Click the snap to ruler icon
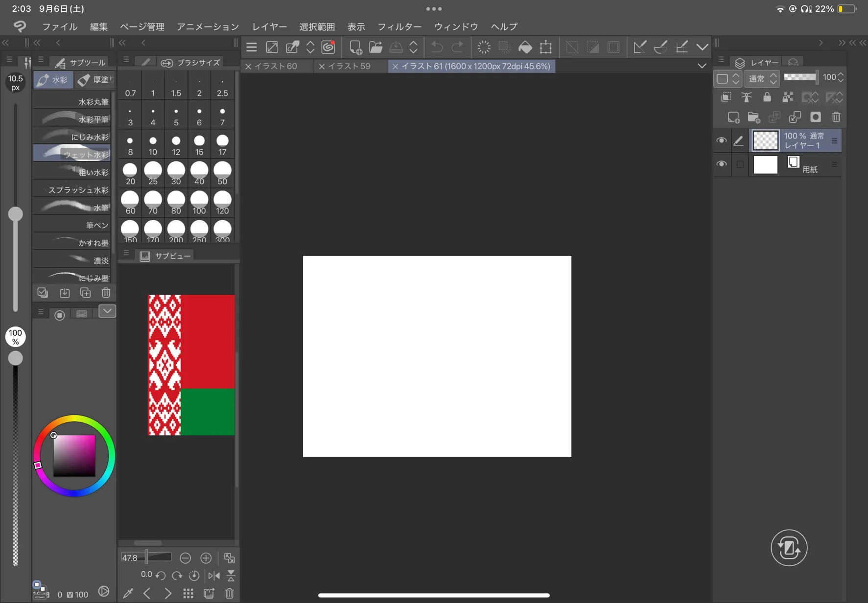The height and width of the screenshot is (603, 868). 639,47
